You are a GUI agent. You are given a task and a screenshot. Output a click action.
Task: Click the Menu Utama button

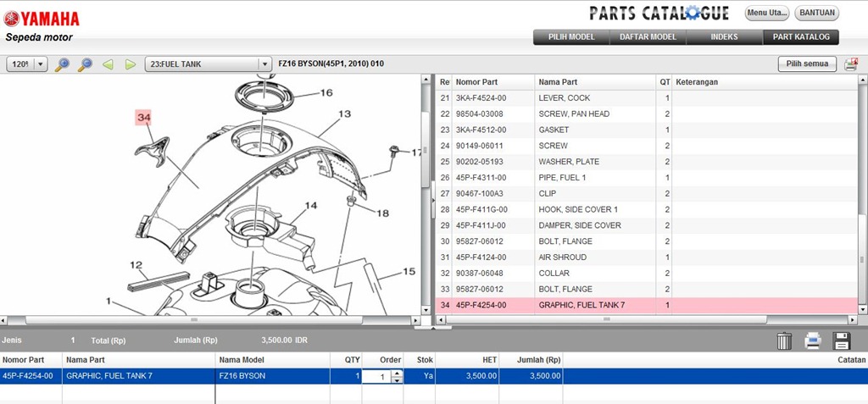pyautogui.click(x=766, y=14)
